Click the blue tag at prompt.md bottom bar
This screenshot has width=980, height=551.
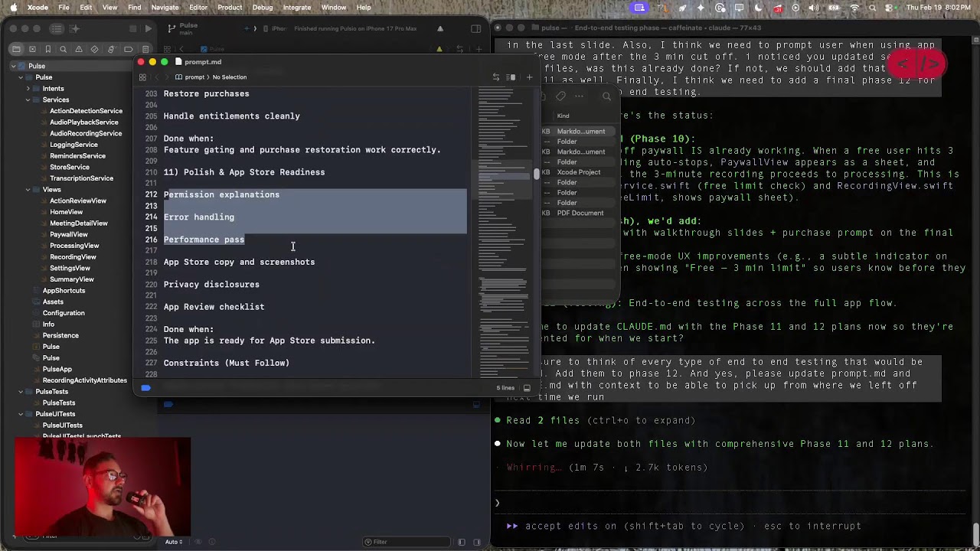tap(145, 388)
